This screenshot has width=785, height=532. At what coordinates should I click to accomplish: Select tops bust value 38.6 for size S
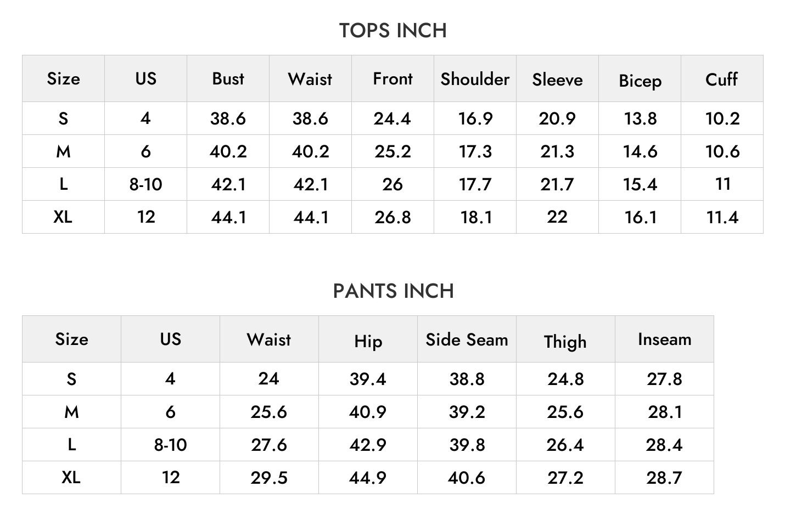(228, 118)
